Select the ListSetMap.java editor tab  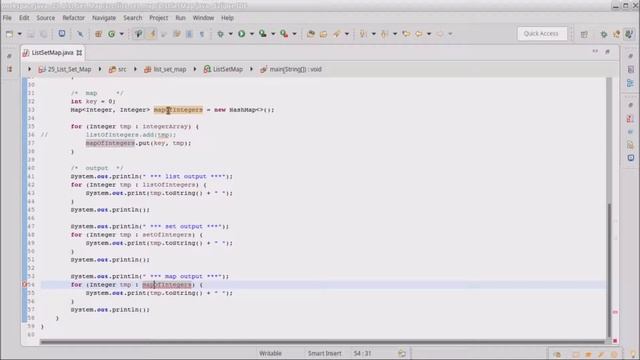[52, 53]
